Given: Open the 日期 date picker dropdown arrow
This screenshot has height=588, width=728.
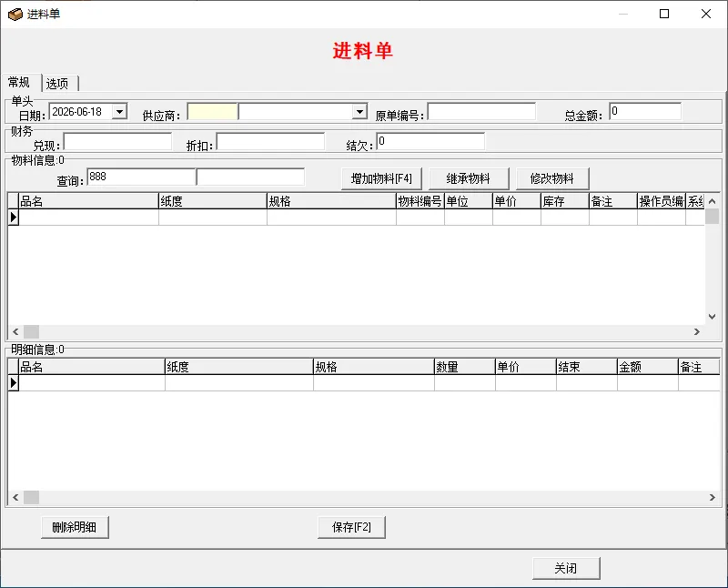Looking at the screenshot, I should point(120,111).
